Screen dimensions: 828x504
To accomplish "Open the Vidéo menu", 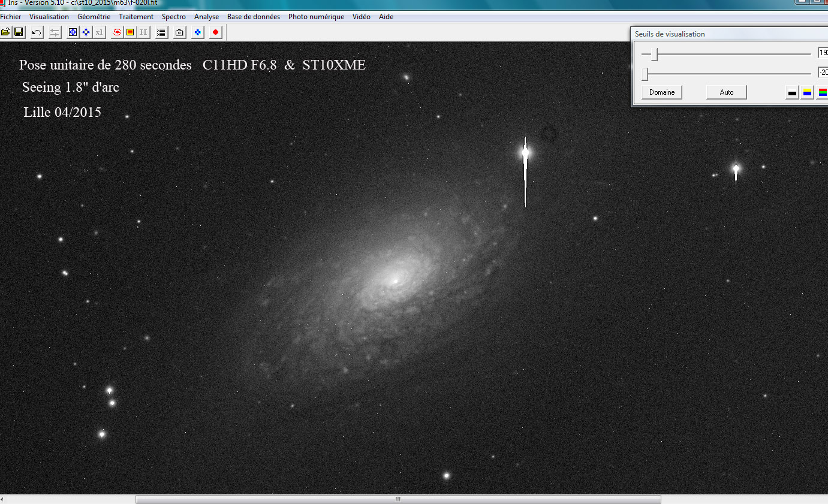I will pyautogui.click(x=362, y=17).
